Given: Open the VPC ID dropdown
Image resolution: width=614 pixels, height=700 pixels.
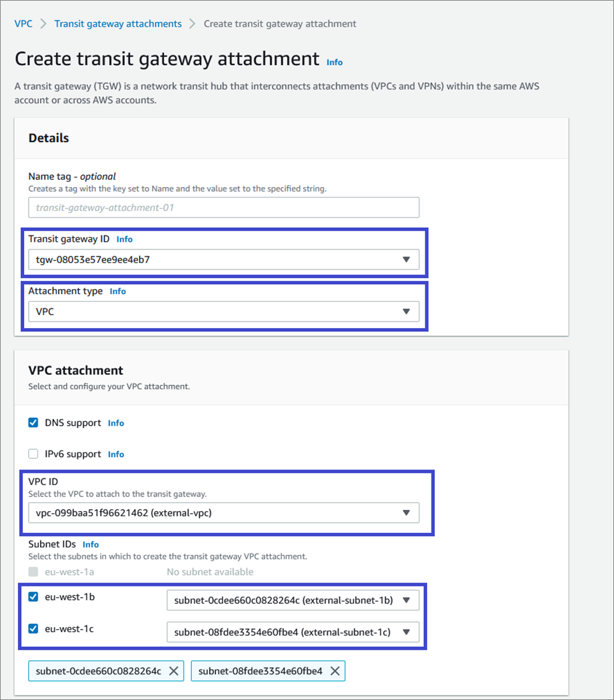Looking at the screenshot, I should (x=224, y=512).
